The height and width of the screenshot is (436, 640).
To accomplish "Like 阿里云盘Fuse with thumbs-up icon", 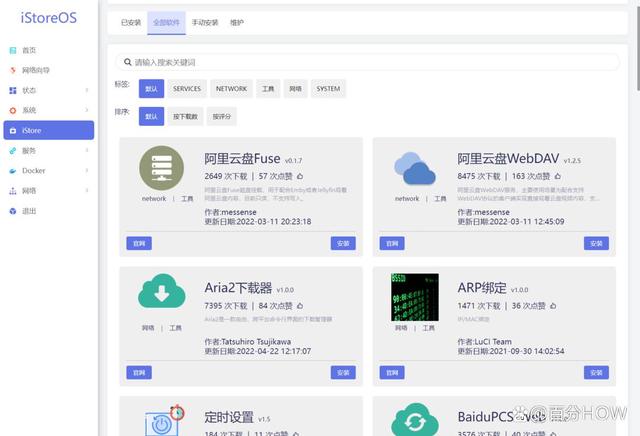I will coord(300,176).
